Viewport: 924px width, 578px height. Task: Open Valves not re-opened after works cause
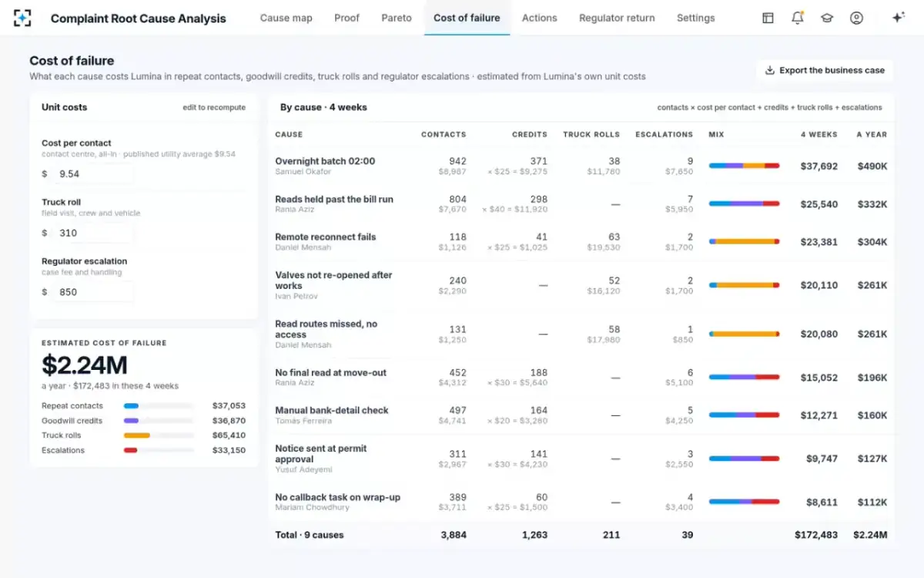(x=333, y=280)
